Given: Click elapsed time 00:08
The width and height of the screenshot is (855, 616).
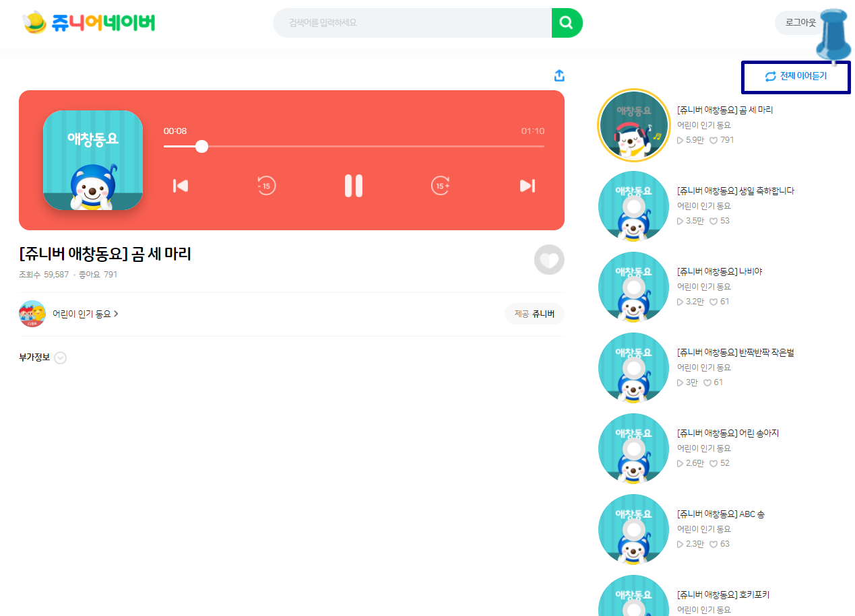Looking at the screenshot, I should click(175, 131).
